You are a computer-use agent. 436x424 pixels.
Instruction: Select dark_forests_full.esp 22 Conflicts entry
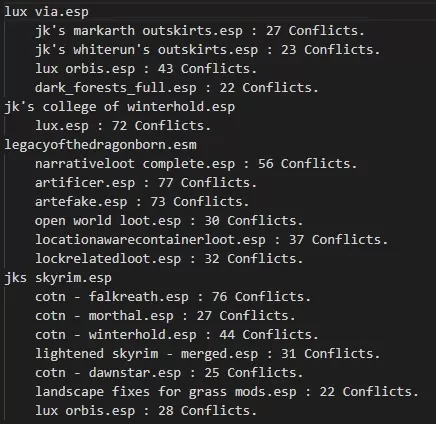pyautogui.click(x=177, y=88)
